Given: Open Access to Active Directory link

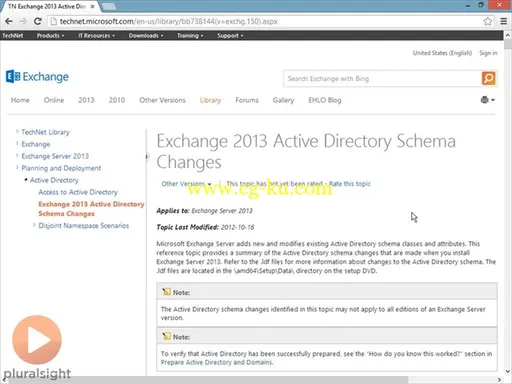Looking at the screenshot, I should coord(78,192).
